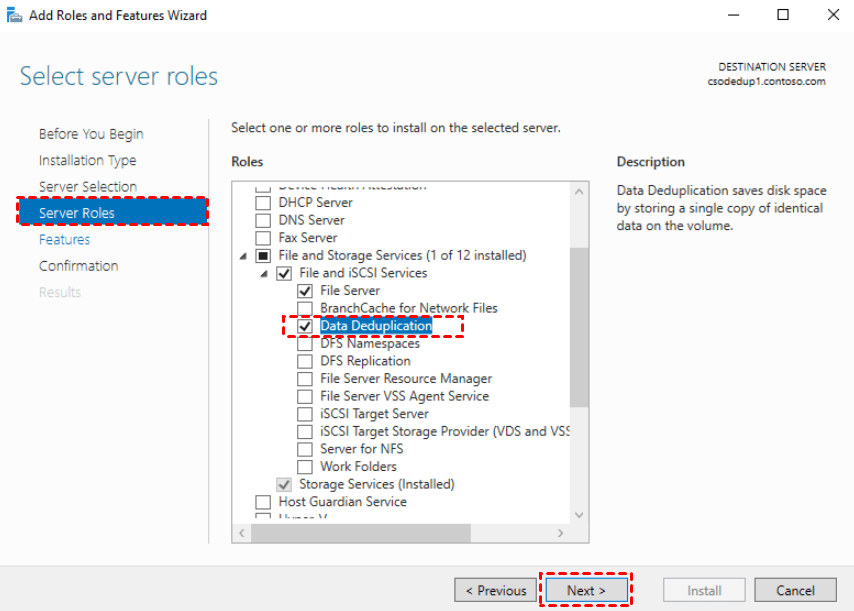Click the disabled Install button

click(x=704, y=590)
